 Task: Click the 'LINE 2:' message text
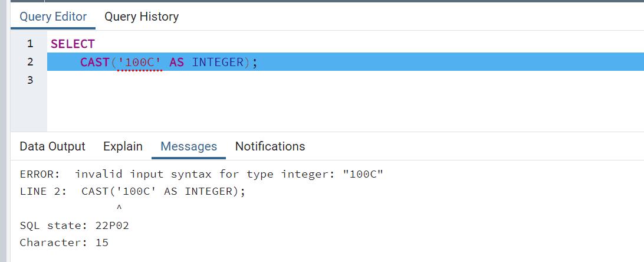coord(43,192)
